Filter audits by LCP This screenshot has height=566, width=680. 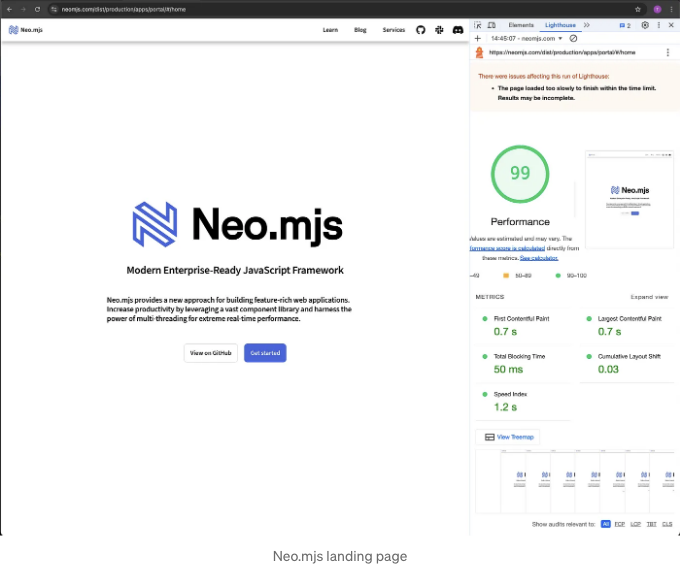point(636,524)
